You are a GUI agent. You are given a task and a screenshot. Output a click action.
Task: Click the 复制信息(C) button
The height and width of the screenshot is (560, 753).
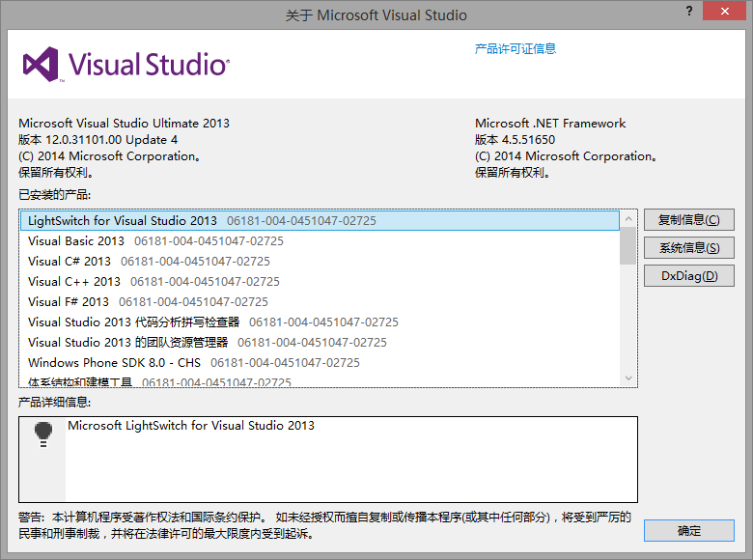[688, 220]
